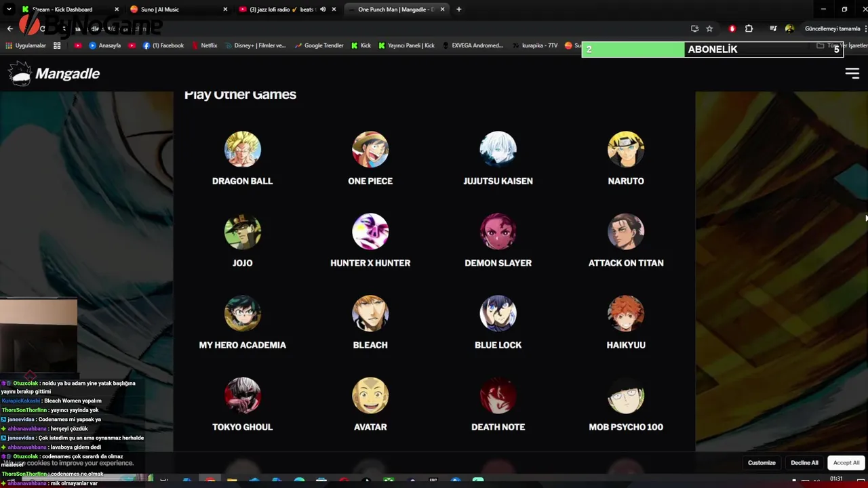
Task: Select the Jujutsu Kaisen character icon
Action: click(498, 149)
